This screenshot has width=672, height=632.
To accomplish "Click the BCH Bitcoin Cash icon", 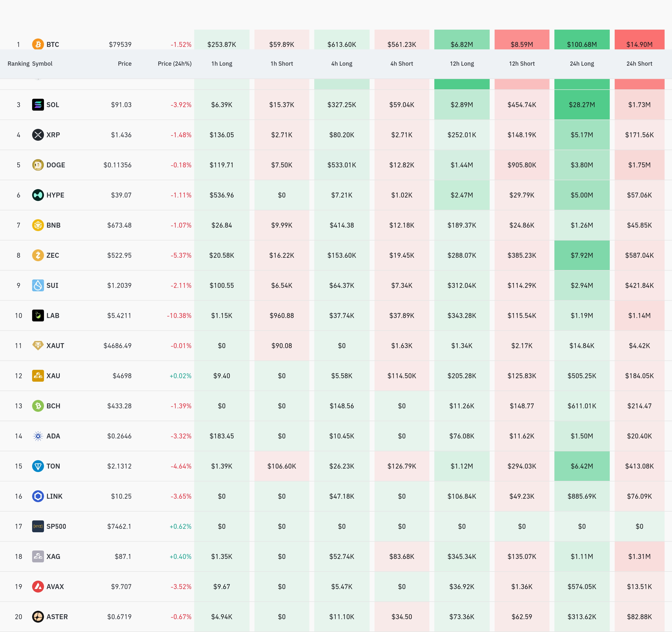I will [38, 406].
